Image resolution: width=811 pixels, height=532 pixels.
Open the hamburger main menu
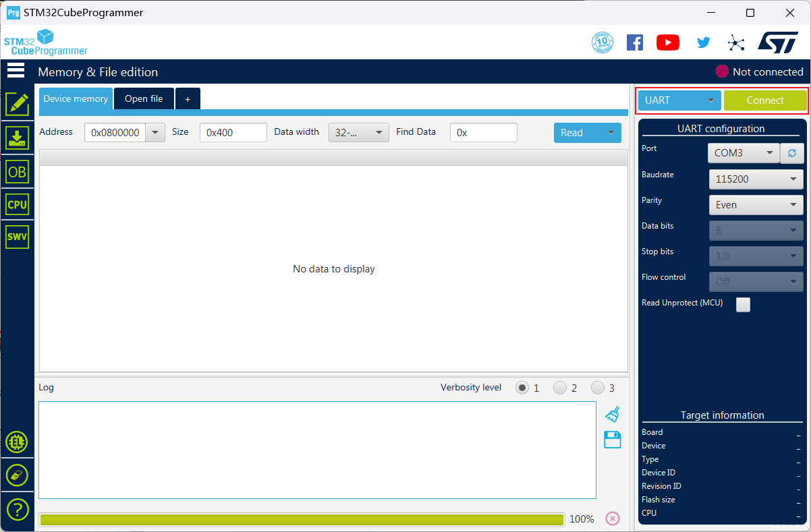(x=16, y=71)
